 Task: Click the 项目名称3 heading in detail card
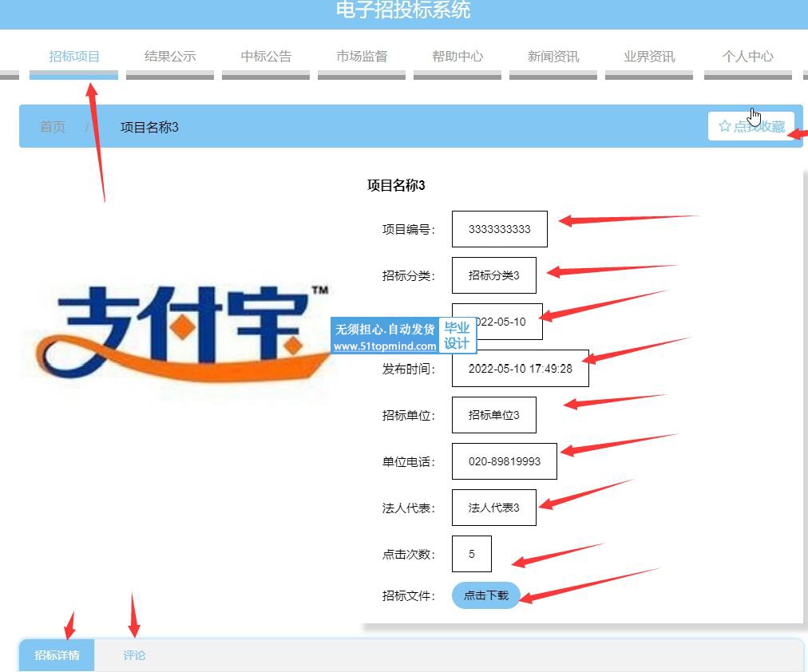(396, 185)
